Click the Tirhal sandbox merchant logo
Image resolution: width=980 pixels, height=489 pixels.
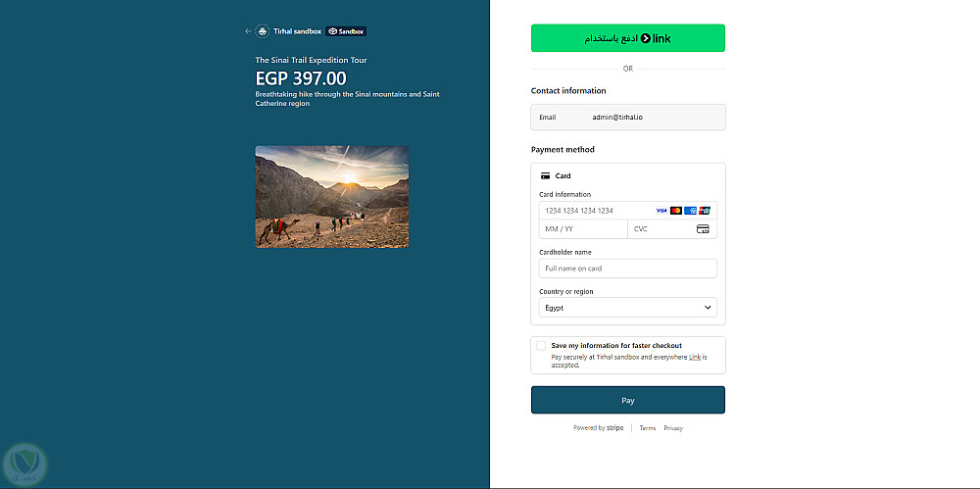(262, 31)
